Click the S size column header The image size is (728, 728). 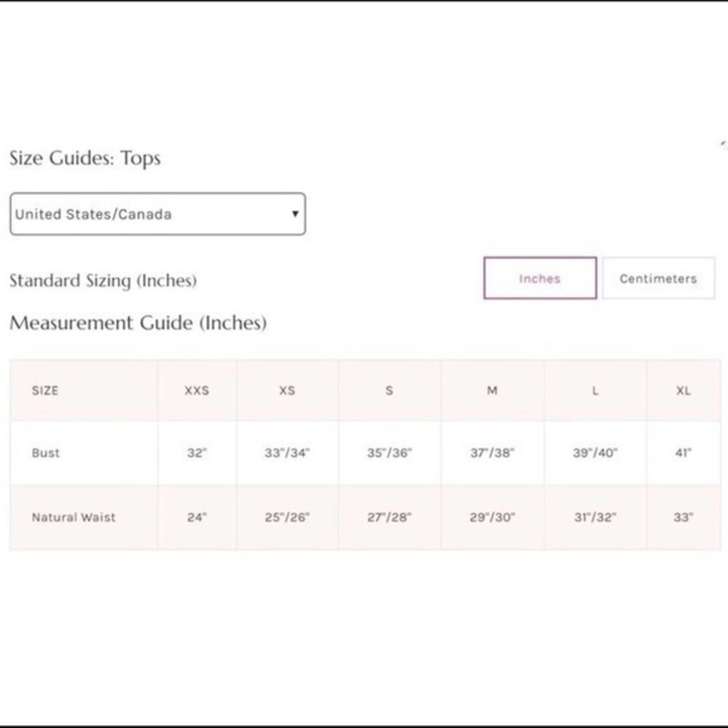pyautogui.click(x=389, y=390)
